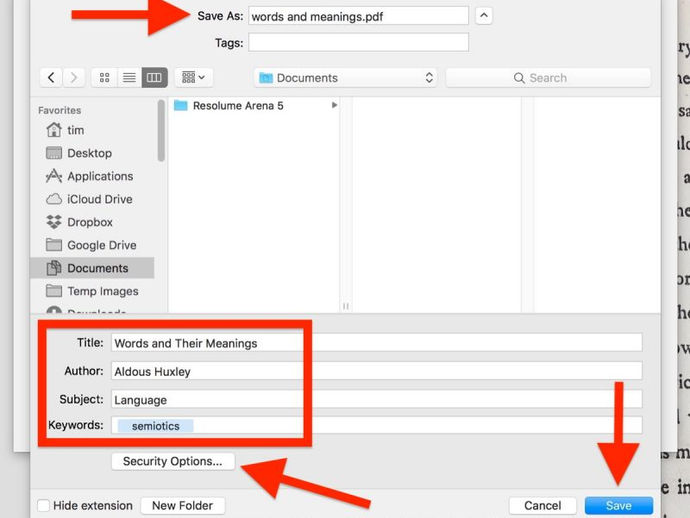Viewport: 690px width, 518px height.
Task: Toggle the Hide extension checkbox
Action: 44,505
